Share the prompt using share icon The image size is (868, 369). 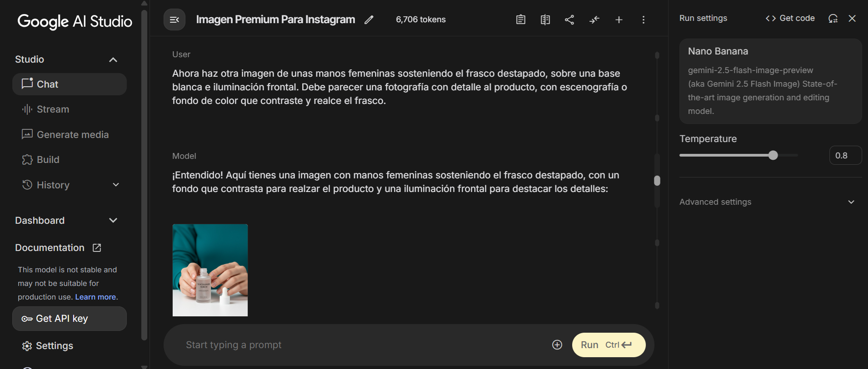[x=569, y=20]
